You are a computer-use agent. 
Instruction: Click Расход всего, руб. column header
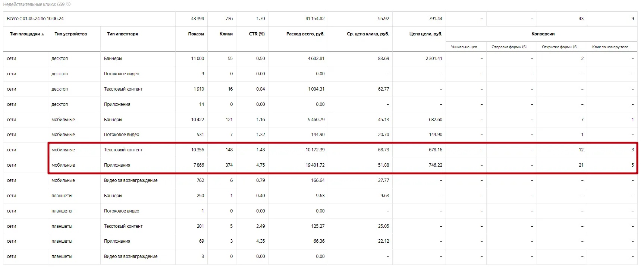pos(305,34)
